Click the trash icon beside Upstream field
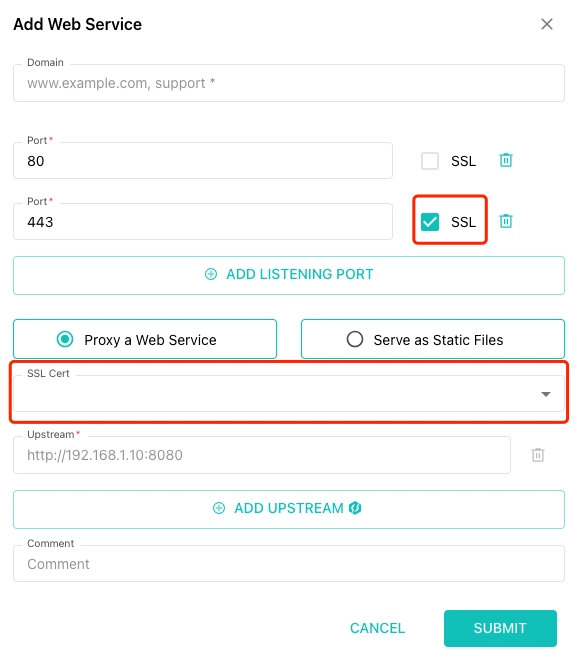Viewport: 578px width, 658px height. (x=538, y=455)
